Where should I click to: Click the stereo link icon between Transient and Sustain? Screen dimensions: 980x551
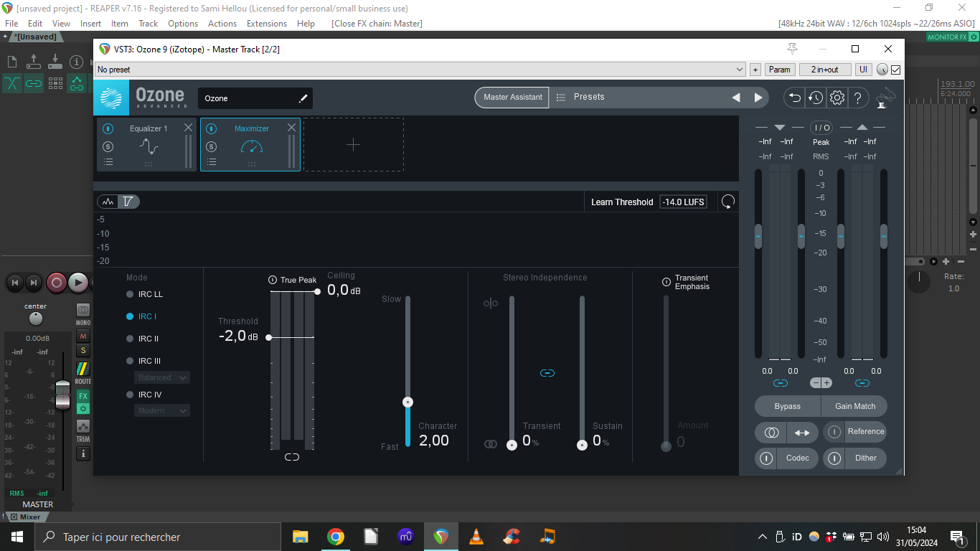coord(547,373)
